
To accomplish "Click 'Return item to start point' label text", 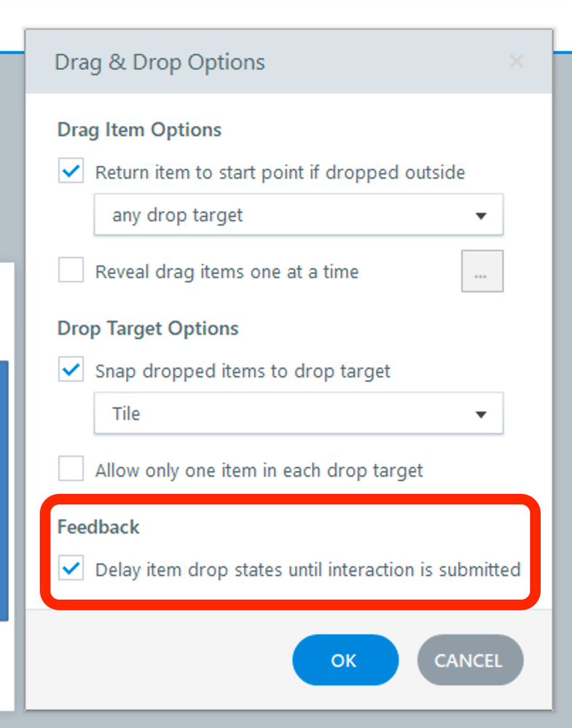I will pos(280,173).
